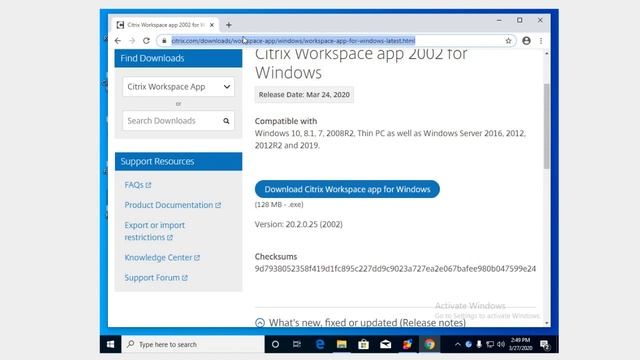
Task: Click the taskbar clock showing 2:49 PM
Action: tap(520, 344)
